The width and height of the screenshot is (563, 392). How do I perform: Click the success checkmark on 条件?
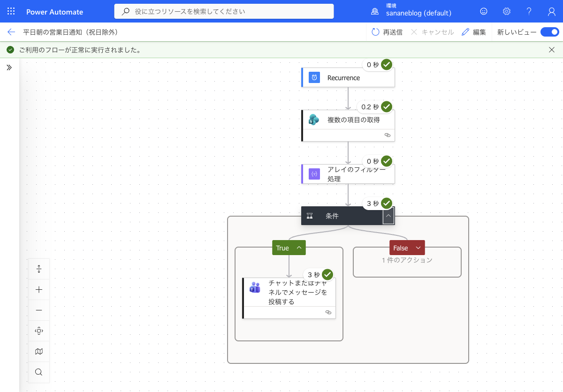pyautogui.click(x=387, y=204)
